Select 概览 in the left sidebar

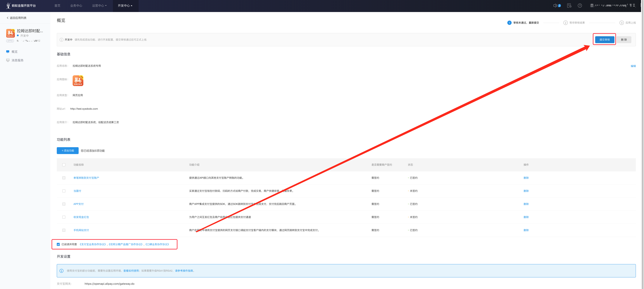(x=14, y=52)
